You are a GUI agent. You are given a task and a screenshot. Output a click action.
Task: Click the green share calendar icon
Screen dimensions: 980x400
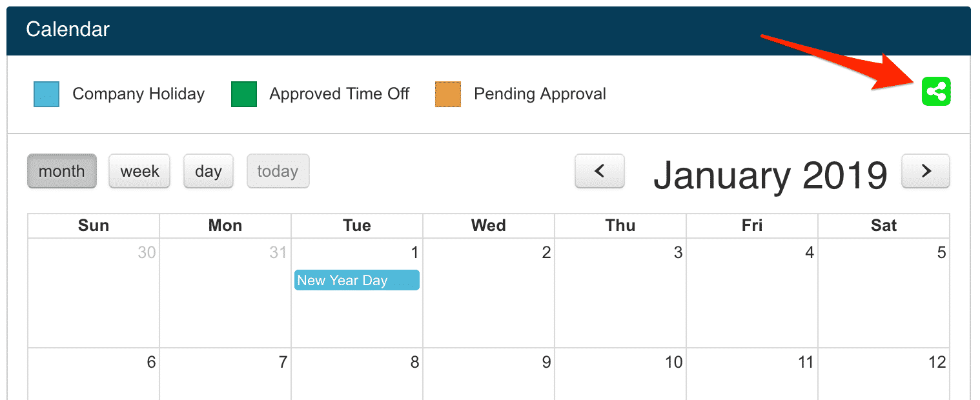click(x=935, y=92)
